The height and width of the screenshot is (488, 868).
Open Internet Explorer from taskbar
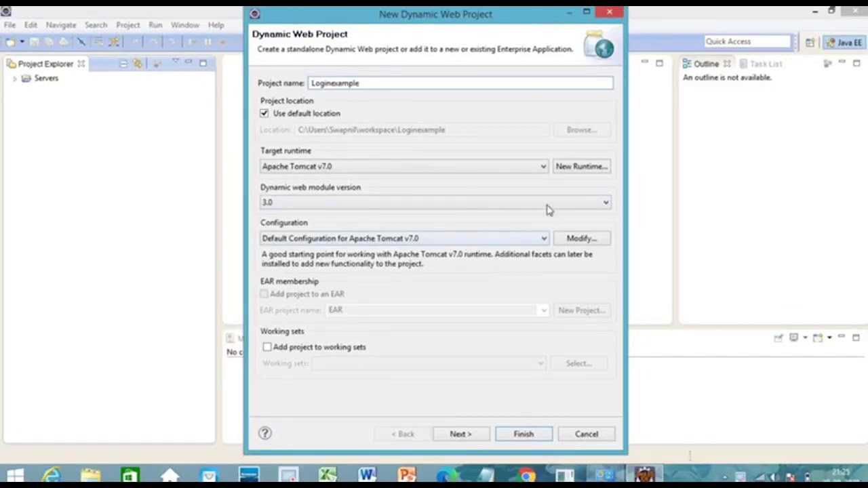(52, 475)
